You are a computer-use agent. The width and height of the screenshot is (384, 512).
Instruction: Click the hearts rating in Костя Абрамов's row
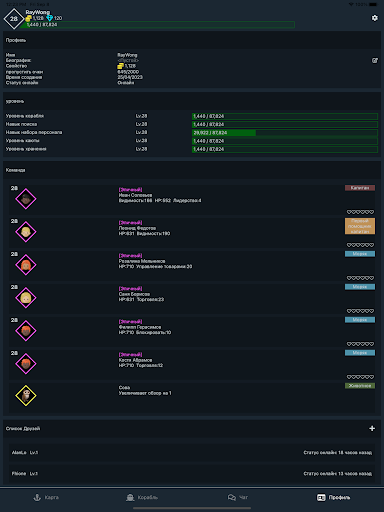tap(360, 377)
